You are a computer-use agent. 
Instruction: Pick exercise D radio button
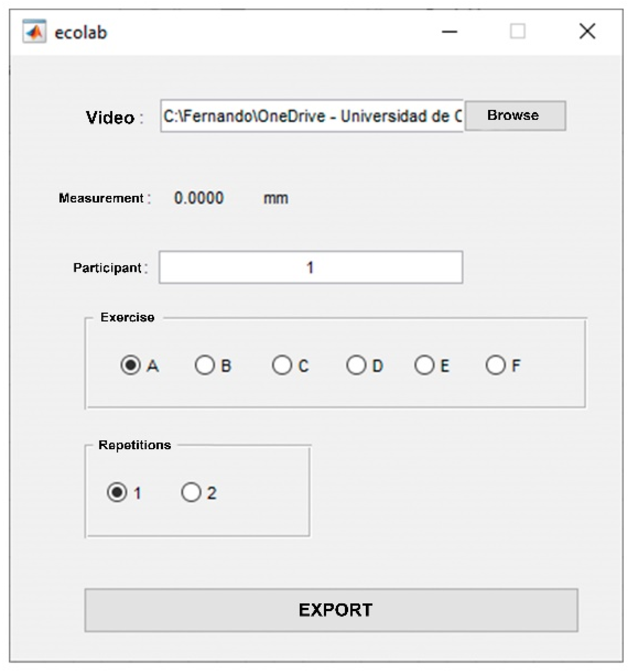356,365
